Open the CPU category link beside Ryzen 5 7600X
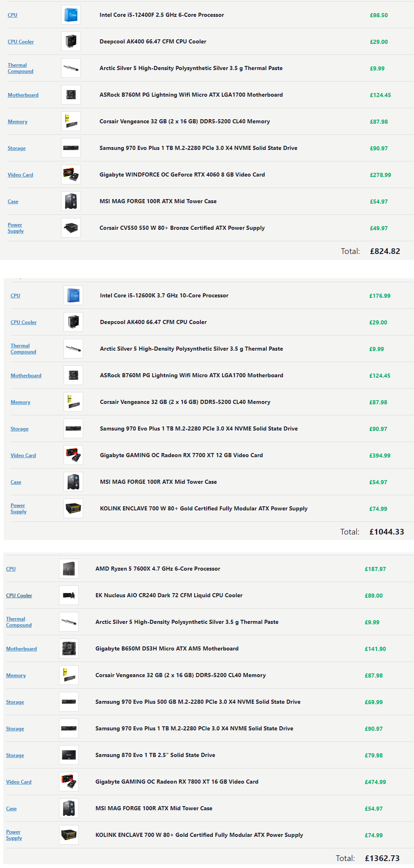 pyautogui.click(x=11, y=569)
